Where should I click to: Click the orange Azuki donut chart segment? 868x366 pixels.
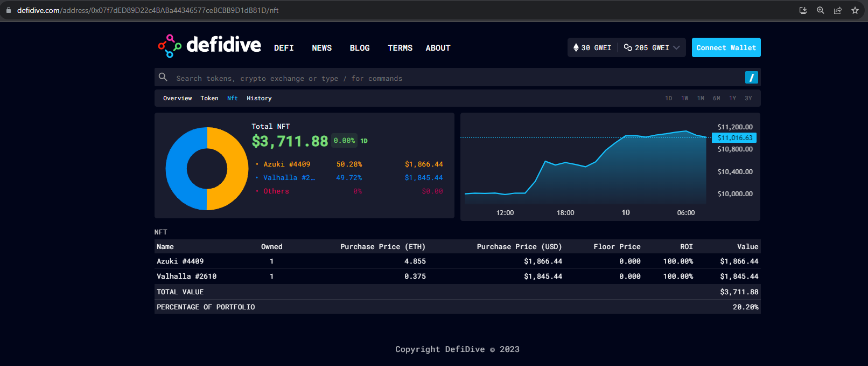pos(237,169)
